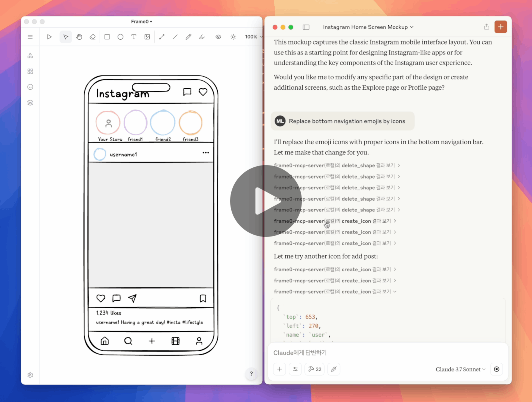This screenshot has height=402, width=532.
Task: Click the orange new chat plus button
Action: (x=500, y=27)
